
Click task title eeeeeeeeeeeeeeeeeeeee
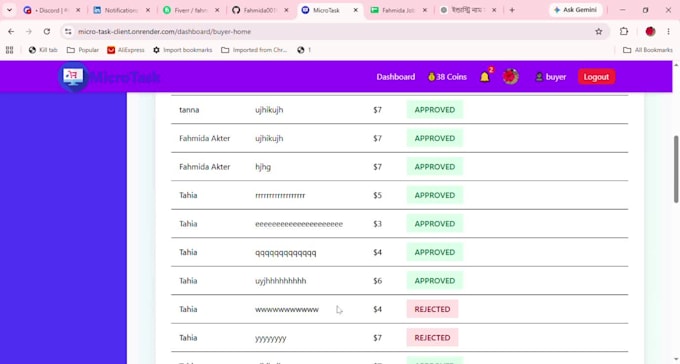pos(299,224)
